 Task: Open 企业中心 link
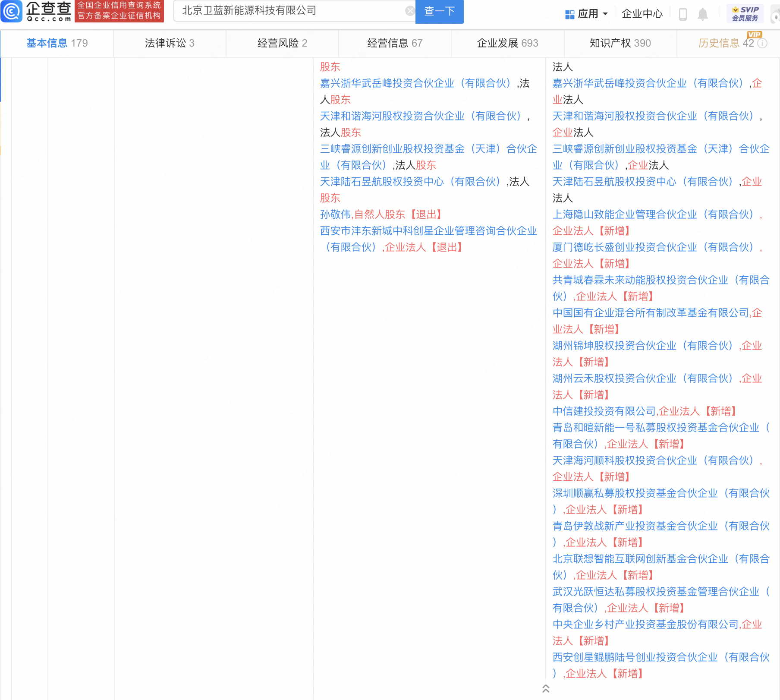click(x=642, y=14)
